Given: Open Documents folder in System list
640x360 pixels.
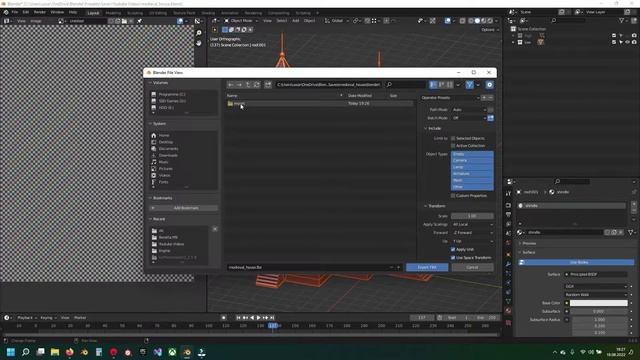Looking at the screenshot, I should click(x=168, y=149).
